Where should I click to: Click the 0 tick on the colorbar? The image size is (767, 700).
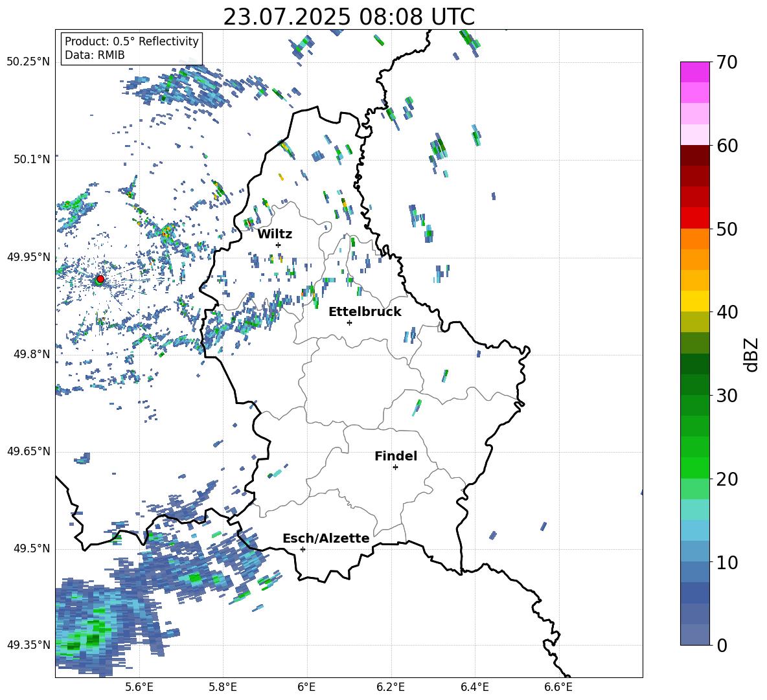pyautogui.click(x=722, y=645)
